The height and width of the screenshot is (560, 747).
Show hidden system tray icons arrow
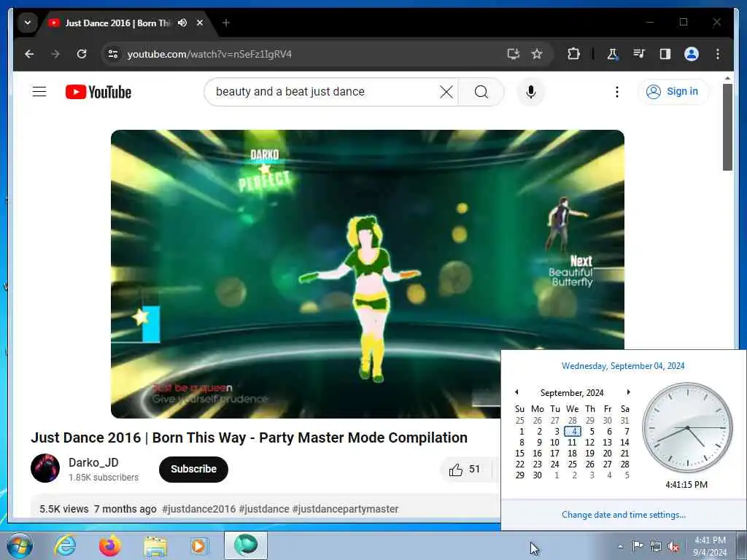point(620,546)
